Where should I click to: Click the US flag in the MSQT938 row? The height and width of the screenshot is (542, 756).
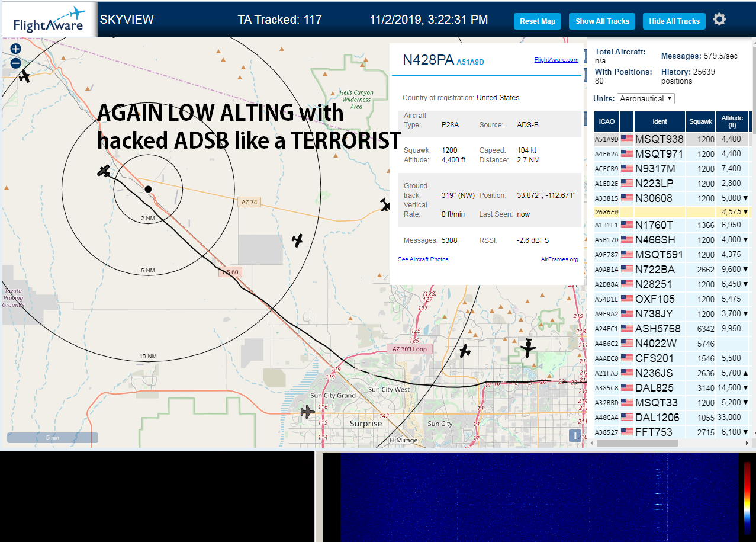(626, 139)
